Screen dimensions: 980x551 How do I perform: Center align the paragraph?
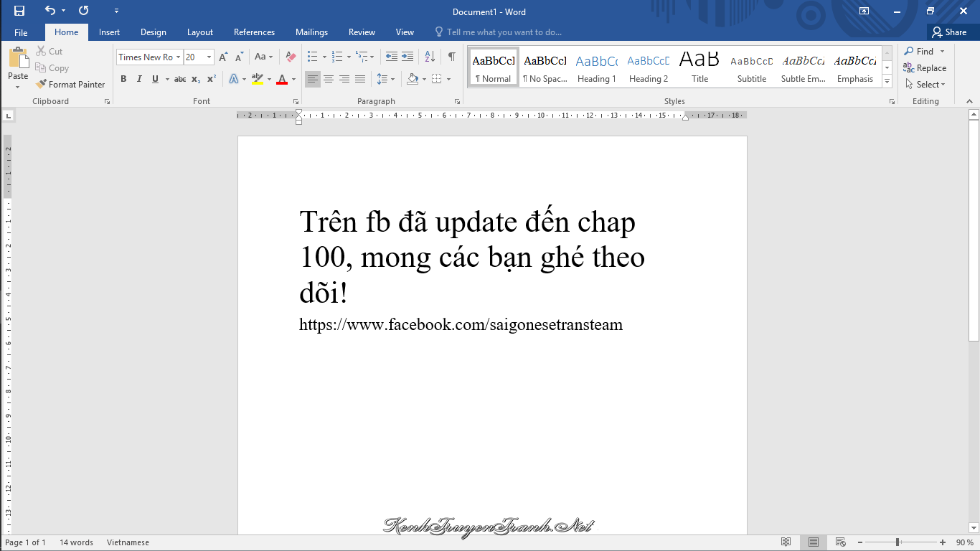[x=329, y=79]
